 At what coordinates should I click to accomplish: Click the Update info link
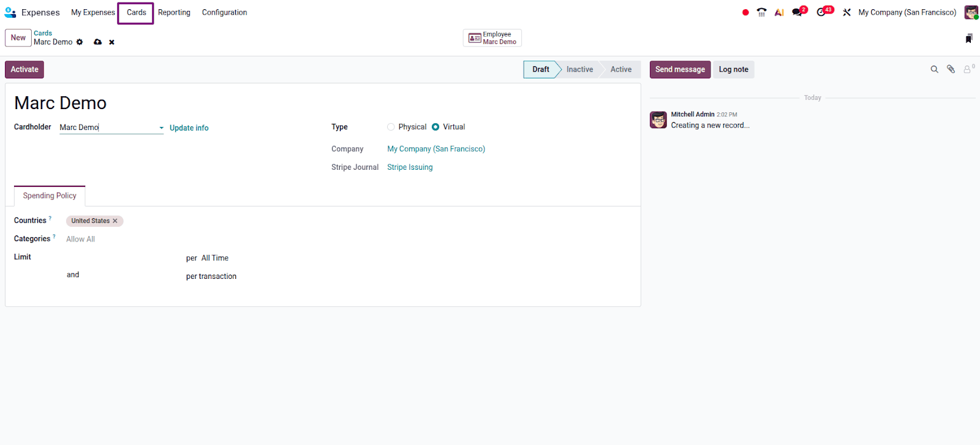[x=189, y=128]
